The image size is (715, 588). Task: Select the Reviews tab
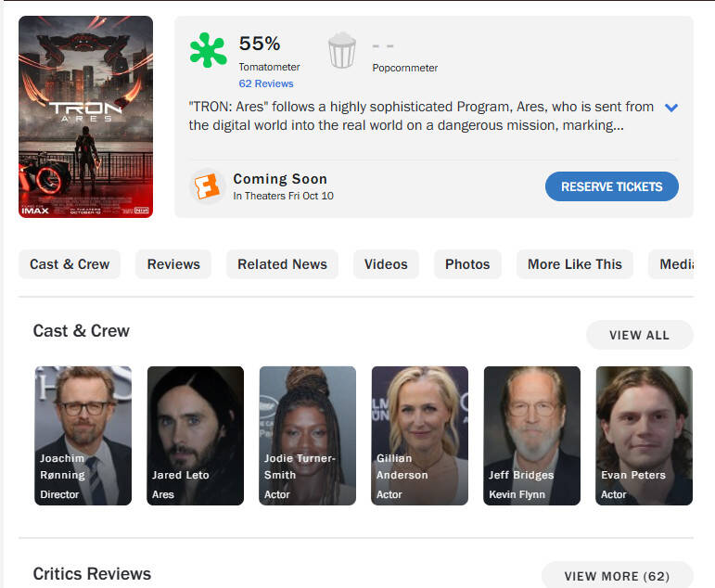[173, 264]
